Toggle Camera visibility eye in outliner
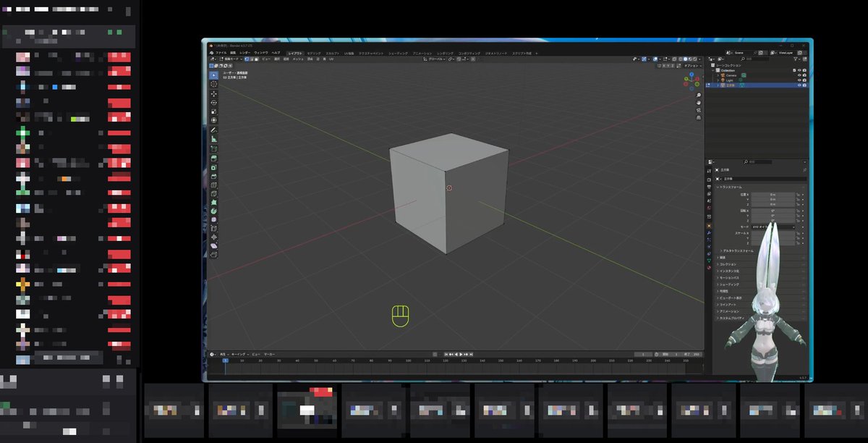 pos(799,75)
